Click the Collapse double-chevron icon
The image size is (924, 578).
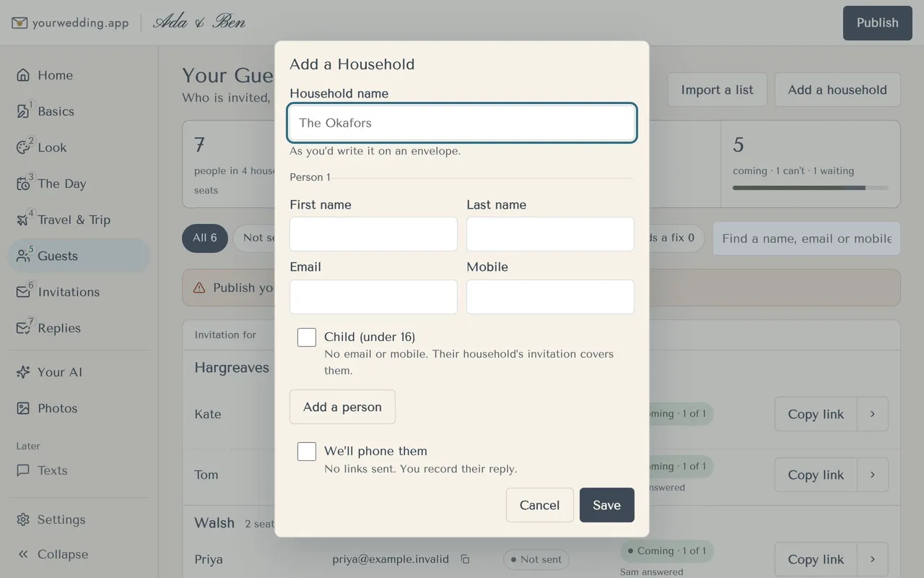pyautogui.click(x=23, y=554)
